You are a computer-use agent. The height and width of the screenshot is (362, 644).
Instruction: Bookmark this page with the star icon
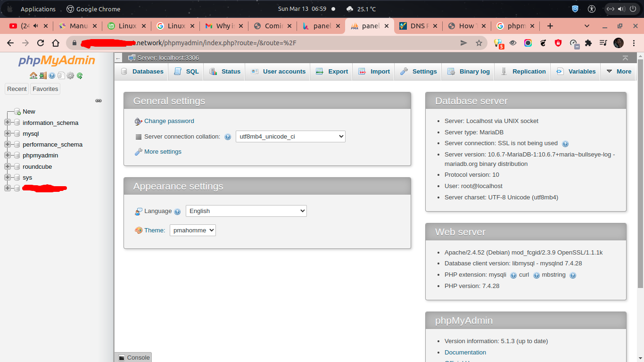coord(479,43)
